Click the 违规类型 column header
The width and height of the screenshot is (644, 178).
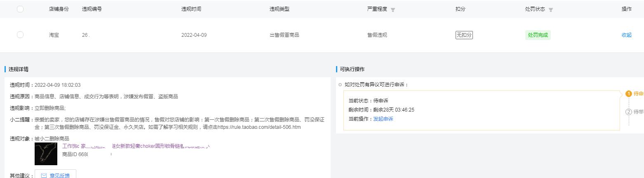pos(279,9)
